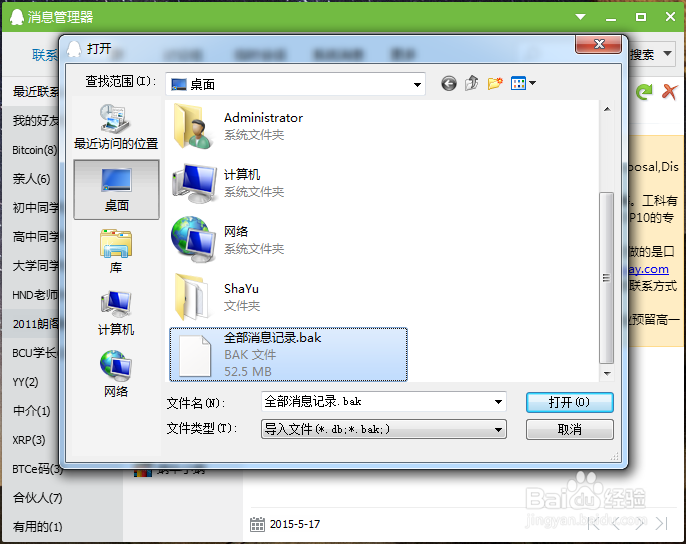Select BCU学长 group in sidebar

[35, 352]
